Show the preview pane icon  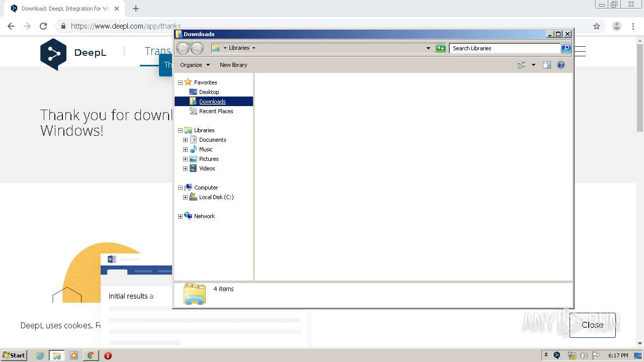pos(547,65)
